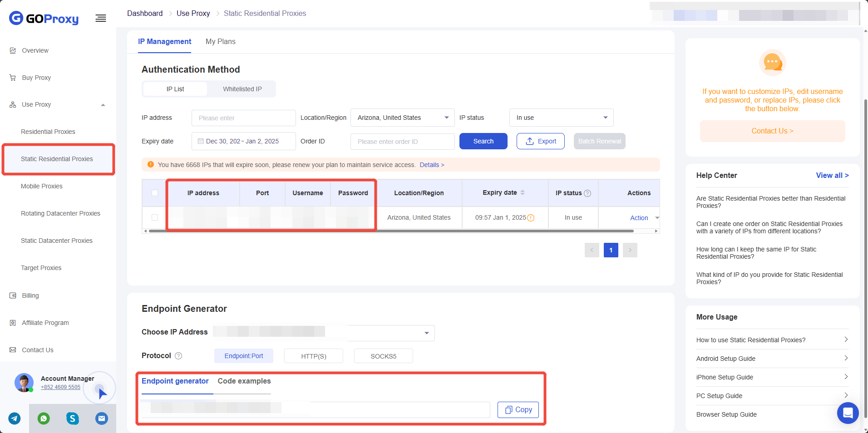Expand Action dropdown in table row
The image size is (868, 433).
point(657,218)
